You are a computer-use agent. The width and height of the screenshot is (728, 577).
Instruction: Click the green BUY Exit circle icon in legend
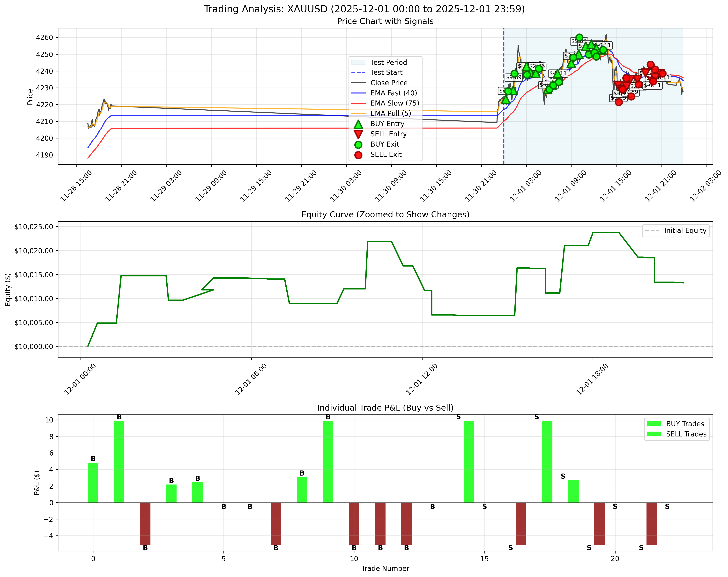(359, 144)
